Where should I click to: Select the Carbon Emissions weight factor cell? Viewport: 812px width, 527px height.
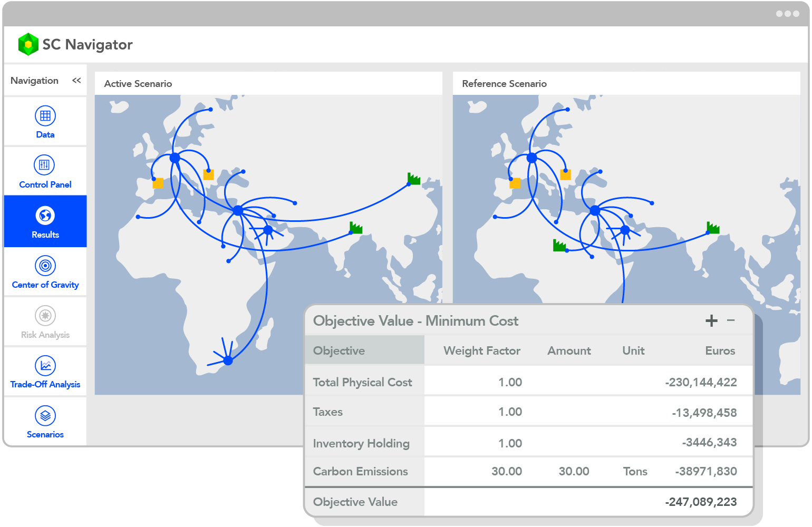[x=506, y=472]
